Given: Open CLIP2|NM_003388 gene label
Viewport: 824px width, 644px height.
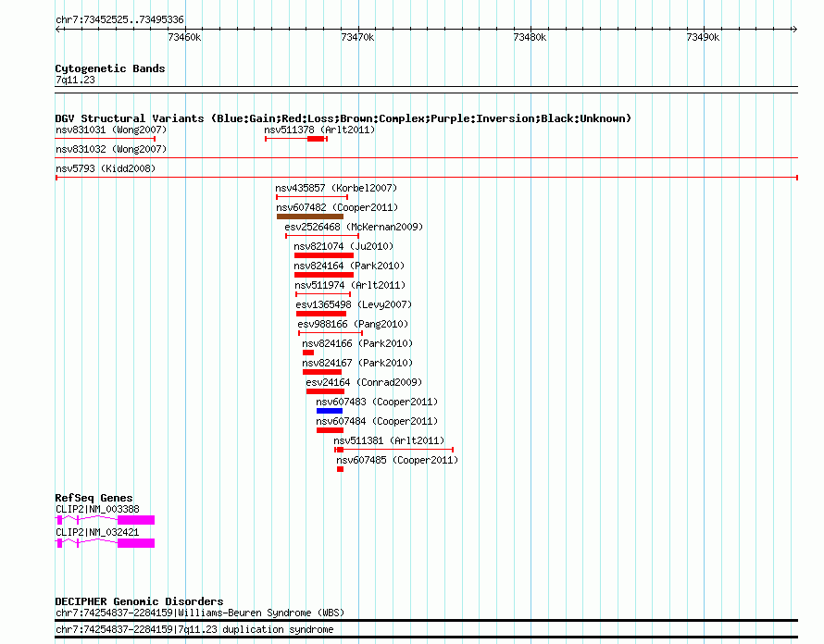Looking at the screenshot, I should click(x=98, y=509).
